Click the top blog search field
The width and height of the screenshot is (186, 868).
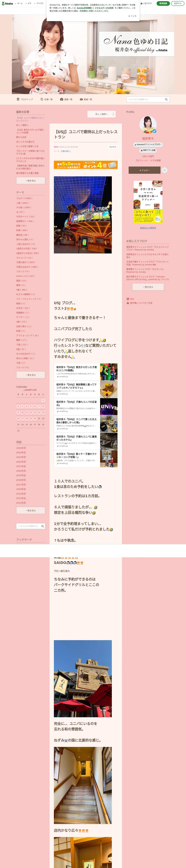coord(145,99)
